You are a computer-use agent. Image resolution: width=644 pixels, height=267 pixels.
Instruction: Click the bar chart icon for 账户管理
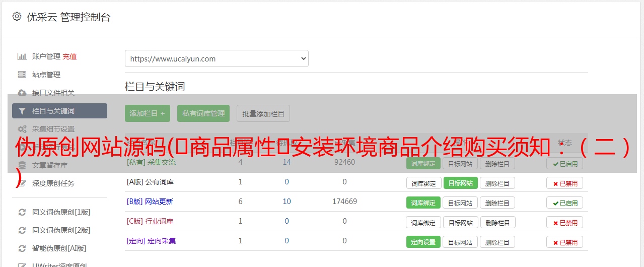tap(22, 56)
